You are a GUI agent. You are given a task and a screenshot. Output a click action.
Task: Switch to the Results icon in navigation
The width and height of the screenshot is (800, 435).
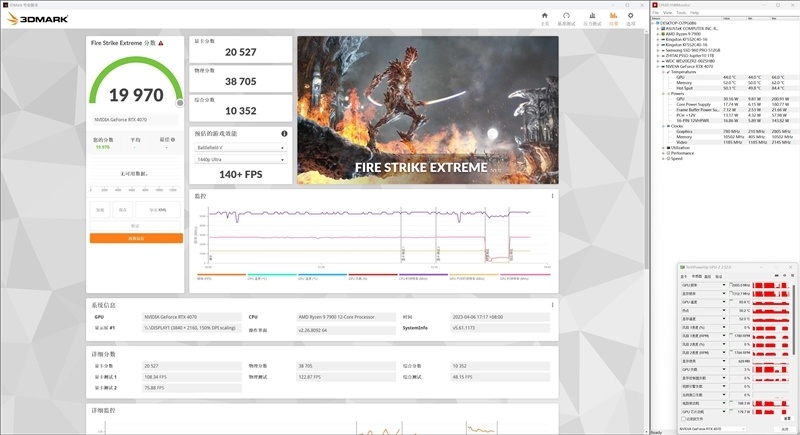pyautogui.click(x=613, y=17)
